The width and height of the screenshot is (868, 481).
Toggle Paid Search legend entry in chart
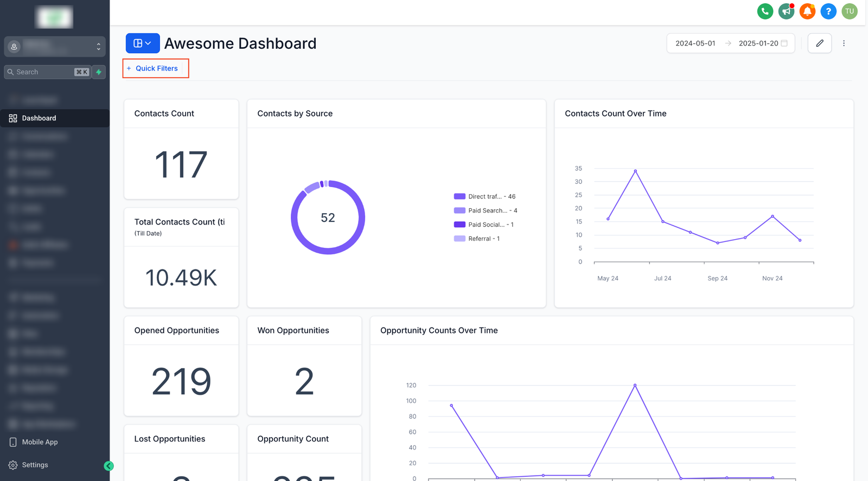[x=486, y=211]
